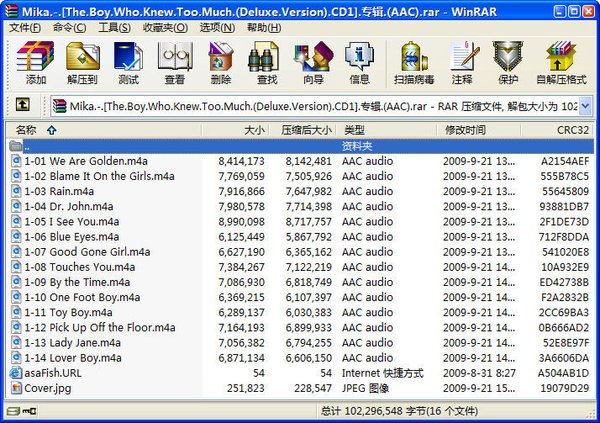Open the 工具(S) menu

coord(114,28)
